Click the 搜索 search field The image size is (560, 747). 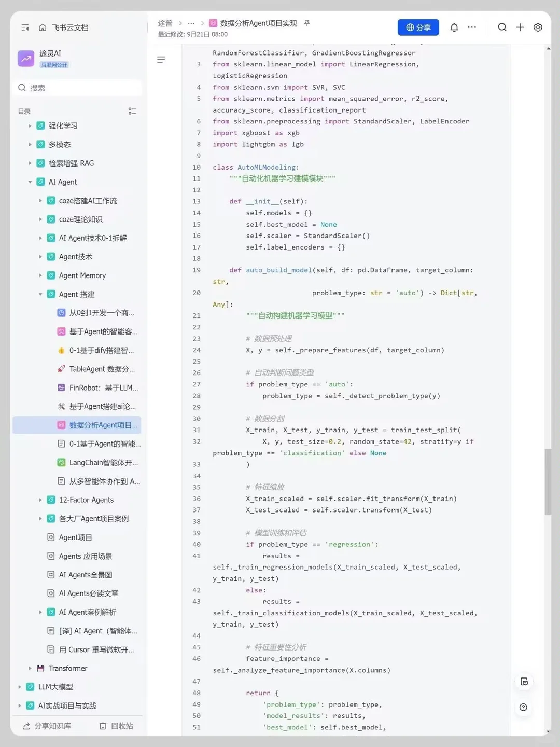pyautogui.click(x=78, y=88)
